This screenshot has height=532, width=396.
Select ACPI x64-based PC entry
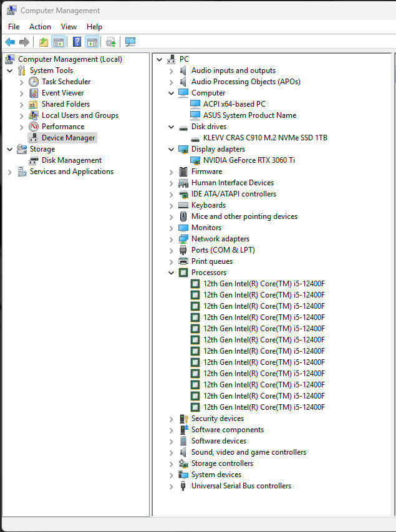234,104
